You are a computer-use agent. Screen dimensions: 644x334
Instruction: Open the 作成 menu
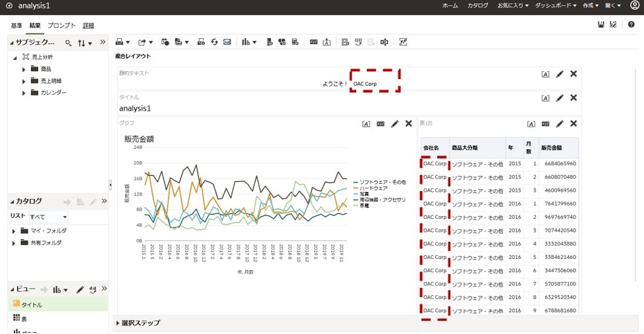click(591, 5)
